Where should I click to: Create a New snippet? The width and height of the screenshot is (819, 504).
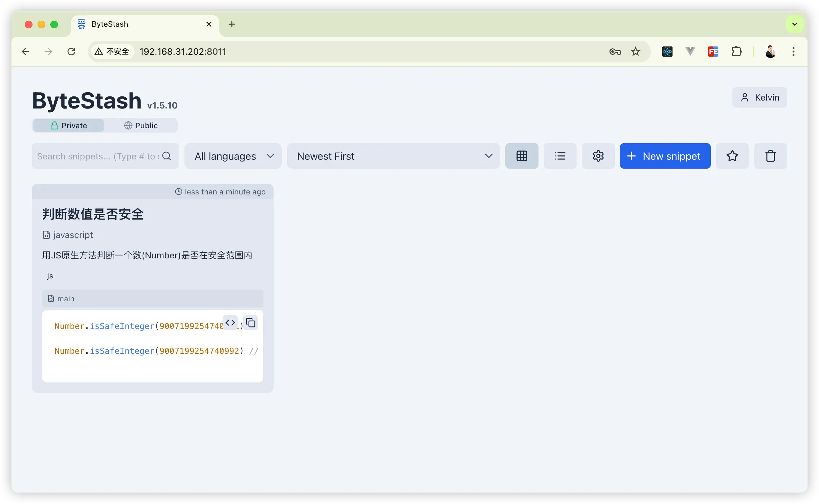tap(665, 156)
